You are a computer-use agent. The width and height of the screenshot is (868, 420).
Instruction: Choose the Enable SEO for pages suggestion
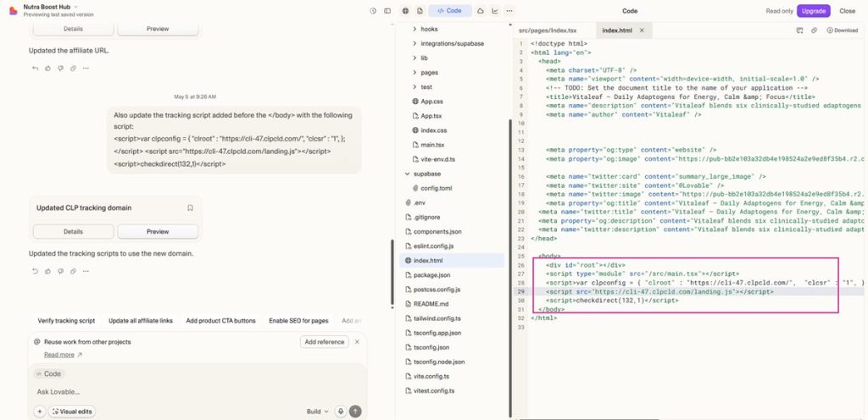(298, 321)
